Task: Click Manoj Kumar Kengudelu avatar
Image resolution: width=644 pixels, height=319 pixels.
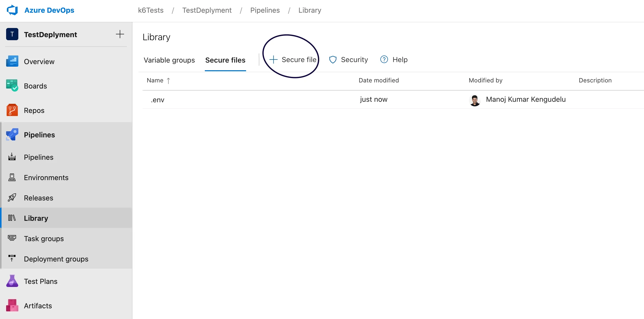Action: pyautogui.click(x=475, y=100)
